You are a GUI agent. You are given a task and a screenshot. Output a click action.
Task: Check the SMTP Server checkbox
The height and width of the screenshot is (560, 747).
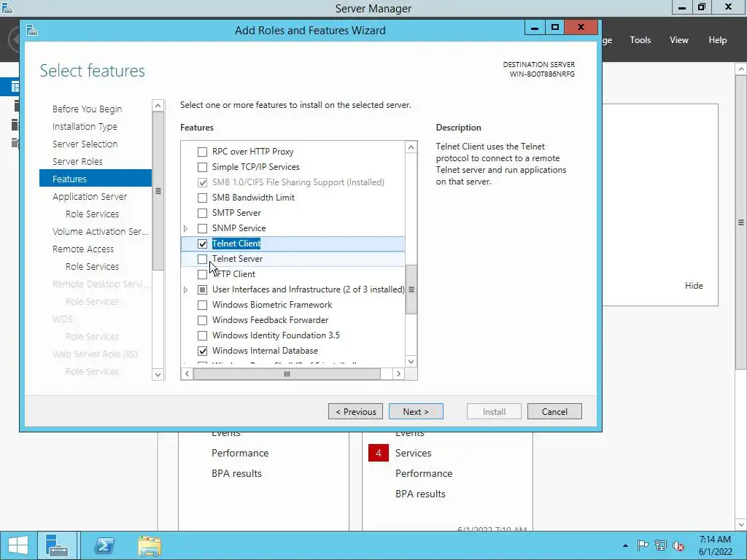tap(203, 213)
